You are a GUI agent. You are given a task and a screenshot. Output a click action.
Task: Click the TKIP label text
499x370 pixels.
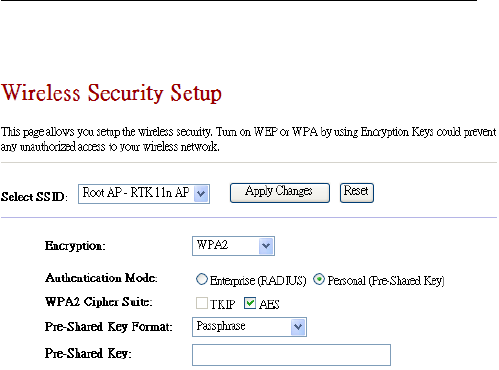pos(222,304)
